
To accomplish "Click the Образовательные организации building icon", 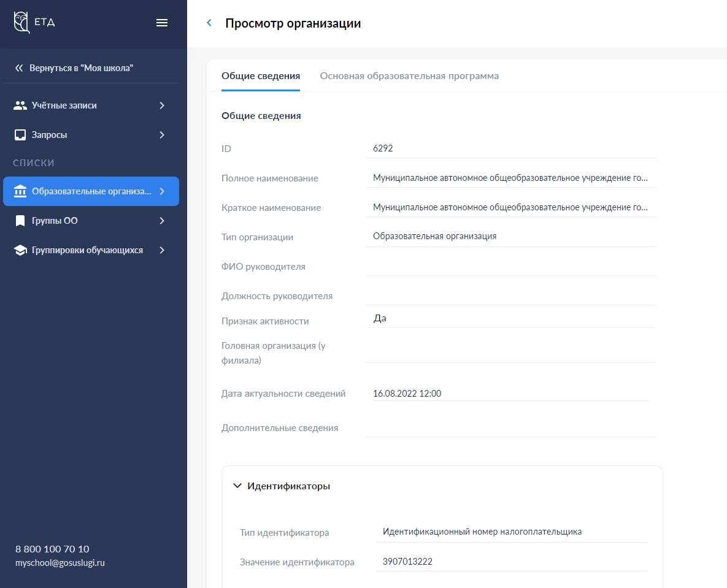I will click(20, 191).
